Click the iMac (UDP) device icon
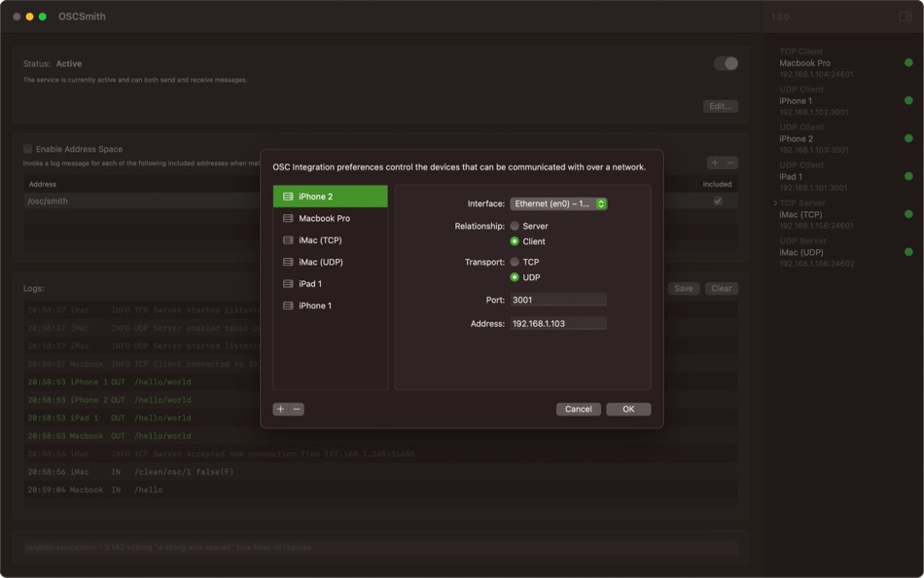The height and width of the screenshot is (578, 924). coord(288,262)
